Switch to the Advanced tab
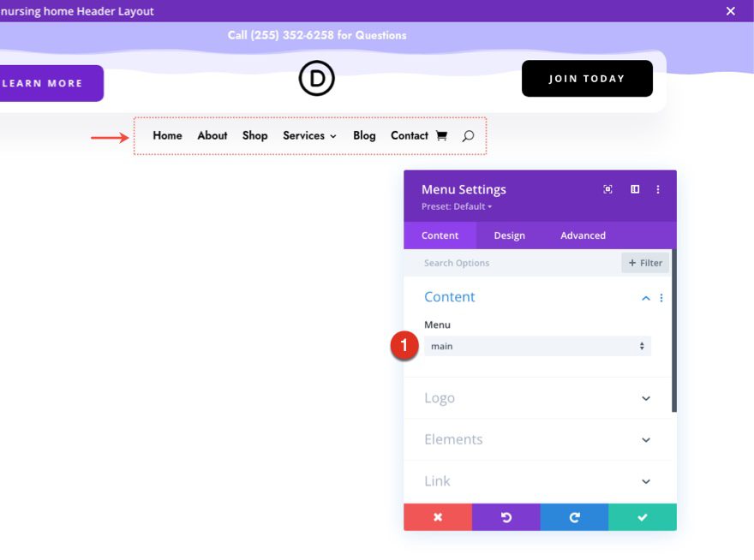Viewport: 754px width, 560px height. click(582, 235)
